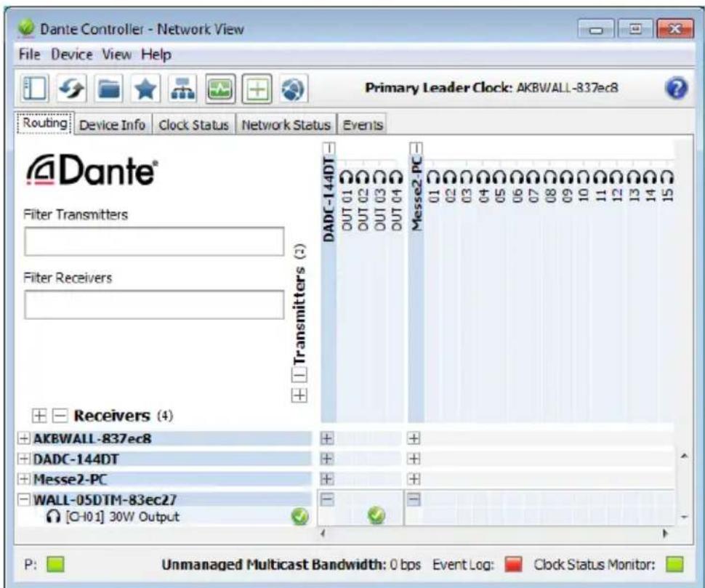Image resolution: width=705 pixels, height=588 pixels.
Task: Click the green plus channel groups icon
Action: tap(257, 89)
